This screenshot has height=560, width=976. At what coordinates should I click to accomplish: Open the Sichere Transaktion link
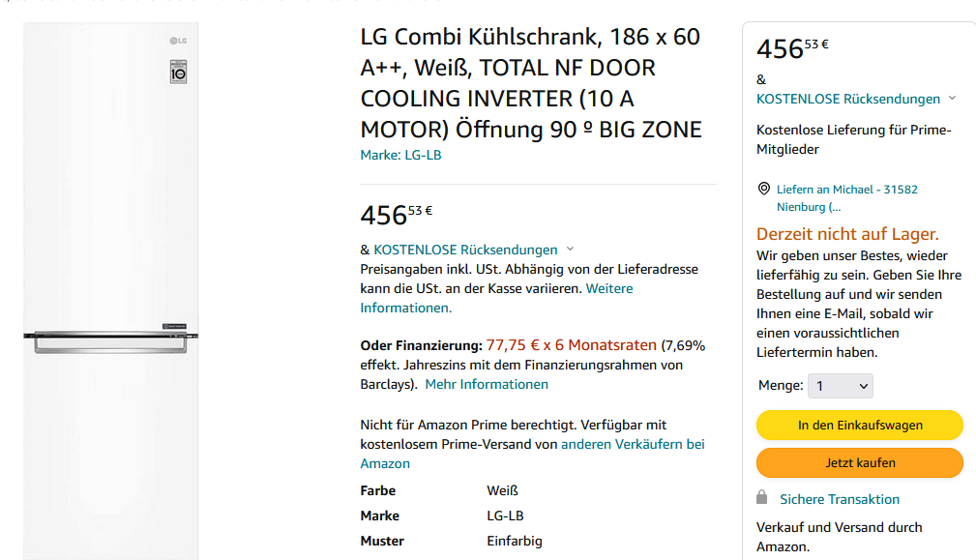(x=839, y=499)
